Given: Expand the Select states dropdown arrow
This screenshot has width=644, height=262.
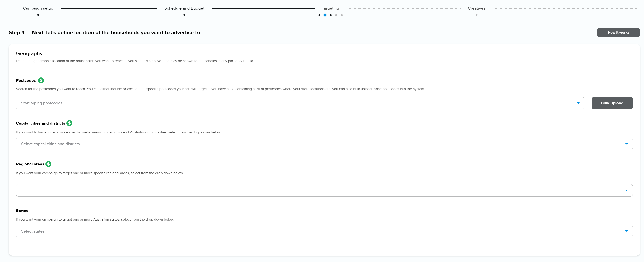Looking at the screenshot, I should point(627,231).
